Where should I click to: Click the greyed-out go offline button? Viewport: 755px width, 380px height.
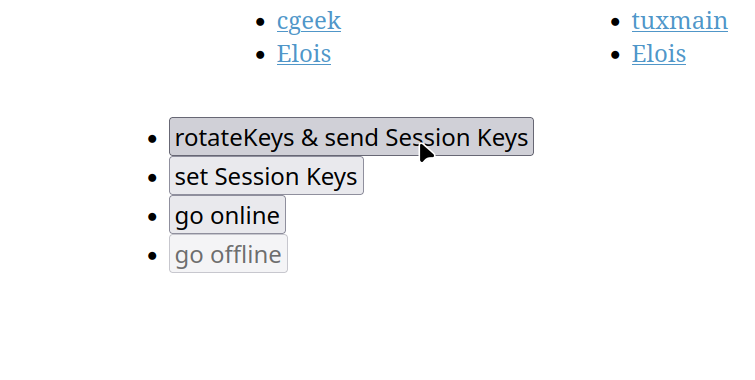point(228,254)
